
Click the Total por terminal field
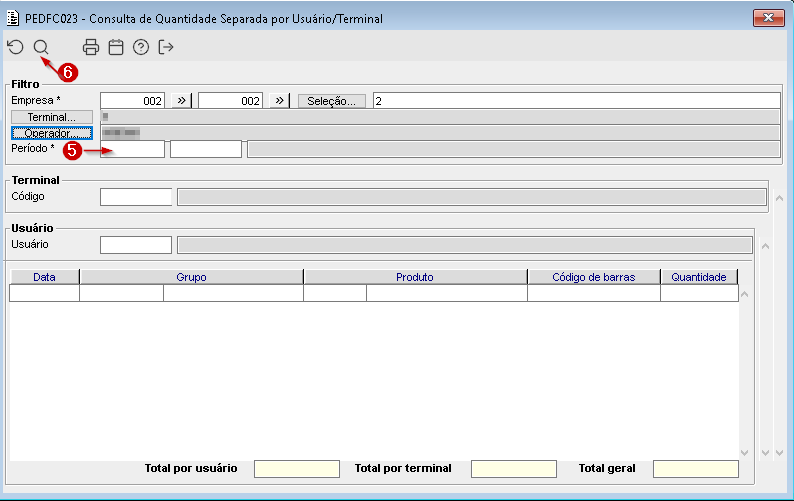514,469
